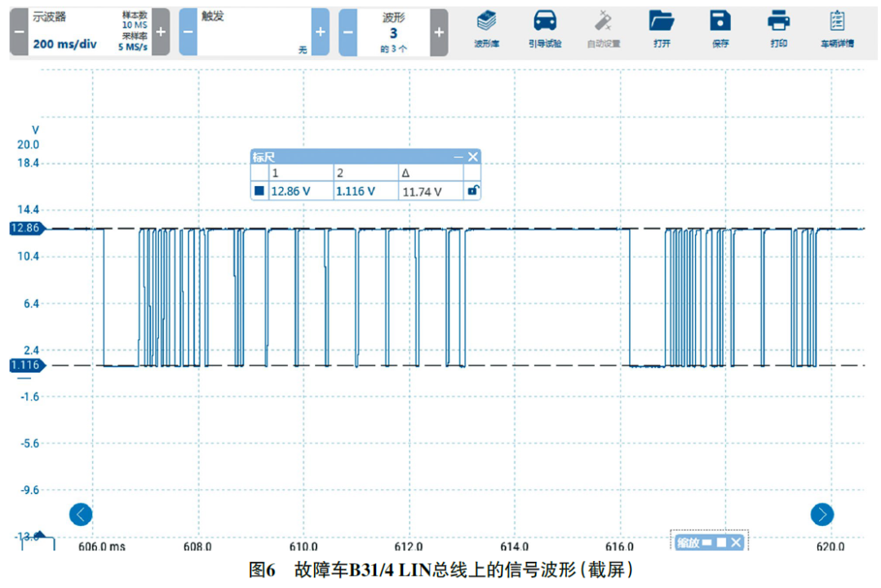Image resolution: width=881 pixels, height=588 pixels.
Task: Click the trigger (触发) plus button
Action: [320, 33]
